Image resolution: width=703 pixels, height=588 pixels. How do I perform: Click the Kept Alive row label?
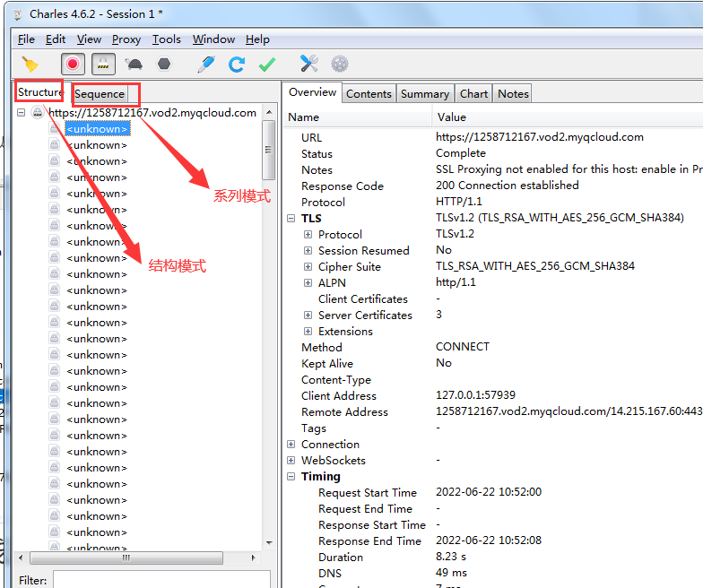327,364
